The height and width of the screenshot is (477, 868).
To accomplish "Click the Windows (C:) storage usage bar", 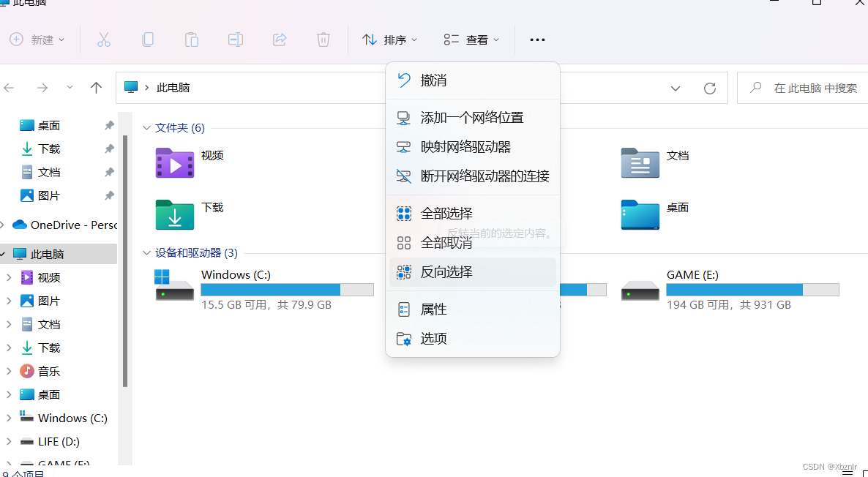I will [288, 290].
